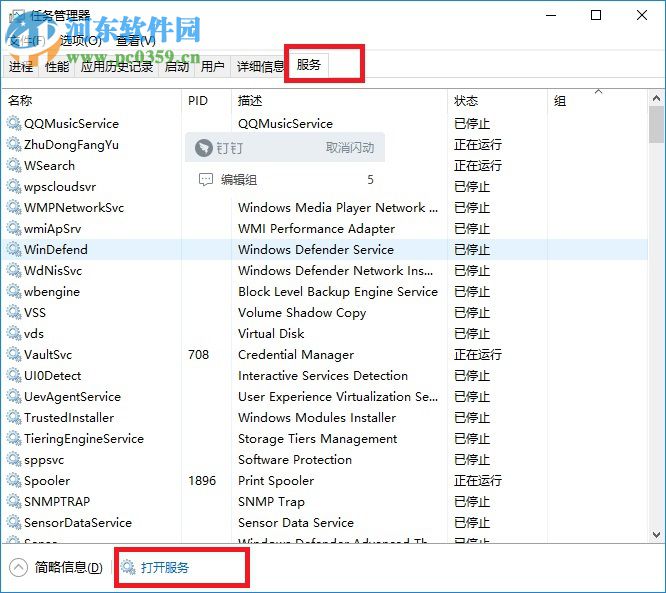Open the 选项(O) menu
Screen dimensions: 666x593
[x=81, y=41]
